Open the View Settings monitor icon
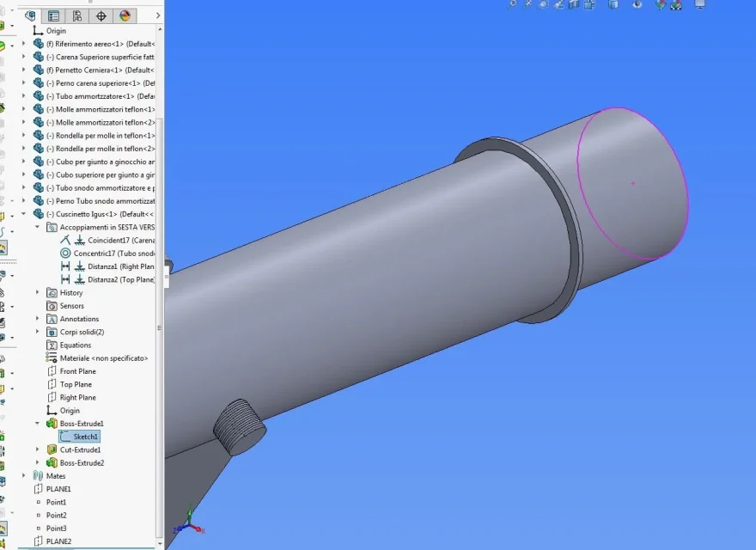This screenshot has width=756, height=550. 700,4
